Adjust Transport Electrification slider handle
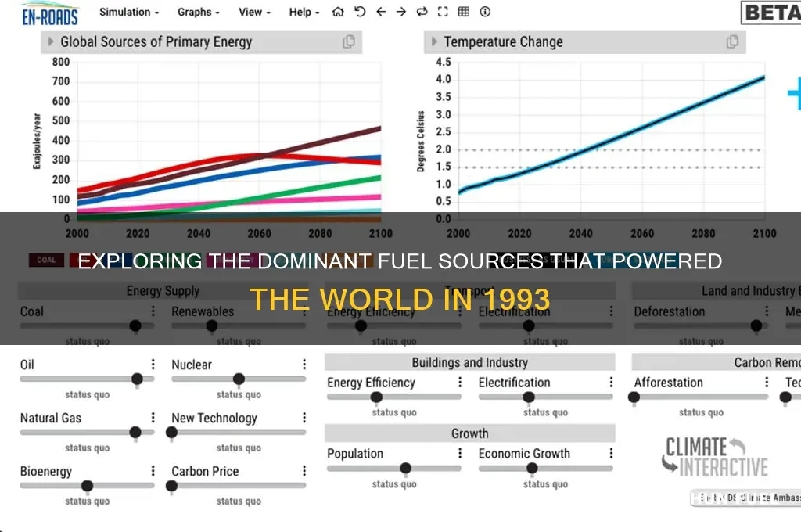801x532 pixels. tap(529, 325)
